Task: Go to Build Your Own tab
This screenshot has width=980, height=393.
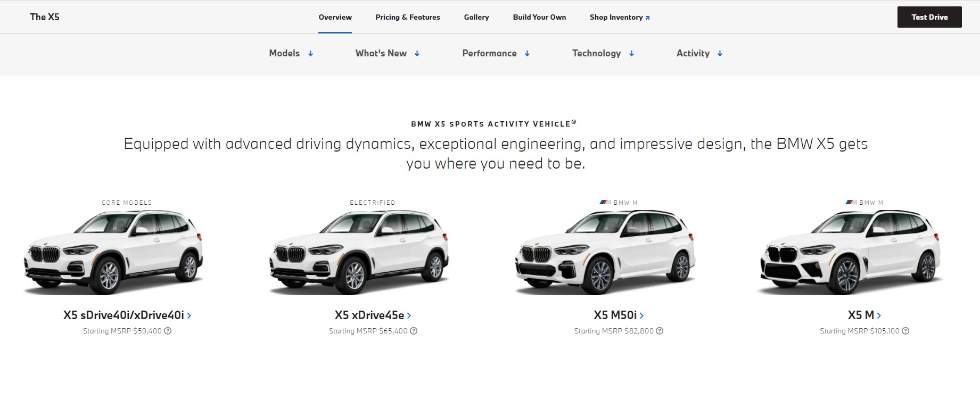Action: pos(539,17)
